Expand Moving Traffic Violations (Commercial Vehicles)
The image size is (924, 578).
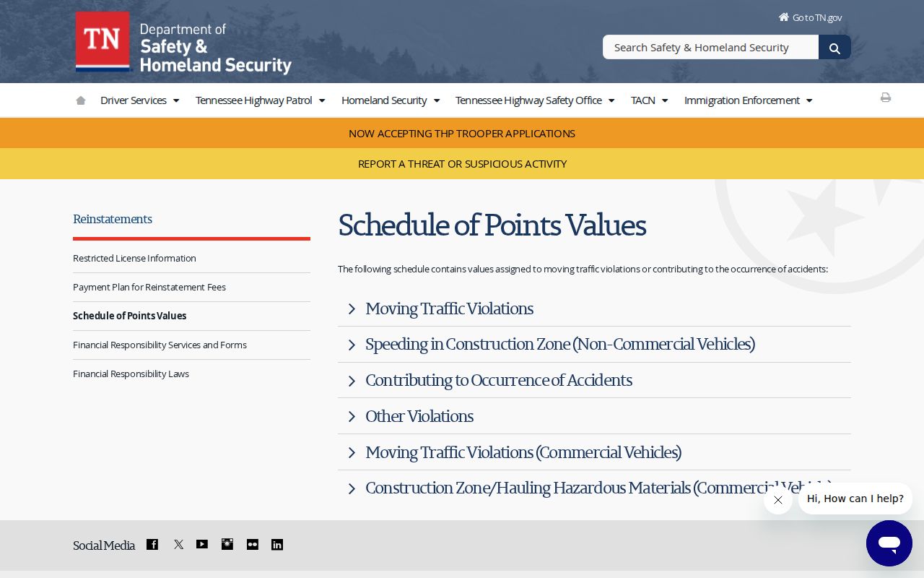pos(594,453)
